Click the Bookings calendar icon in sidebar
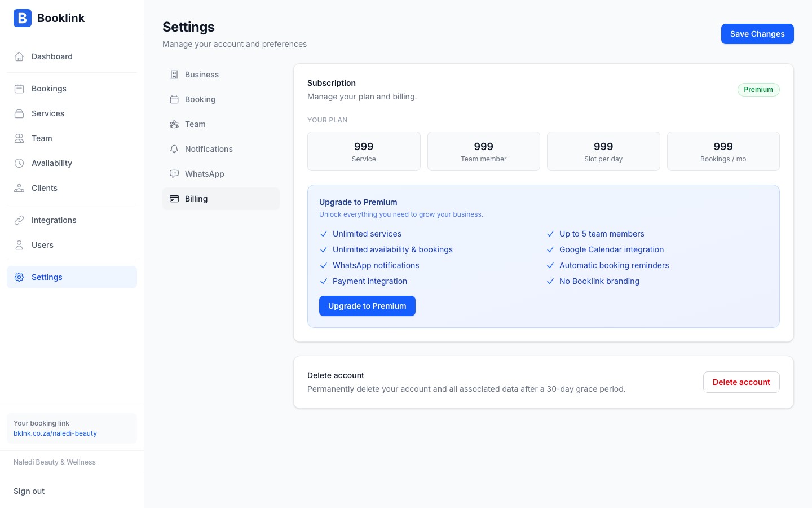Screen dimensions: 812x508 [x=19, y=89]
